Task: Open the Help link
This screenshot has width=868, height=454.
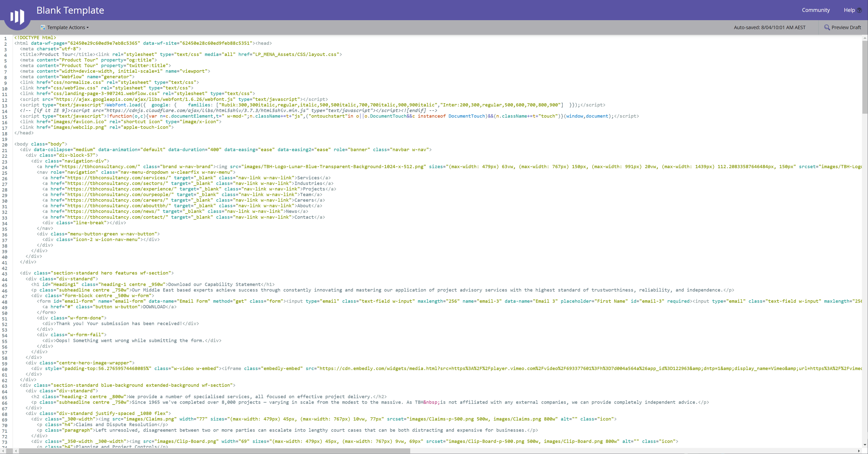Action: 849,10
